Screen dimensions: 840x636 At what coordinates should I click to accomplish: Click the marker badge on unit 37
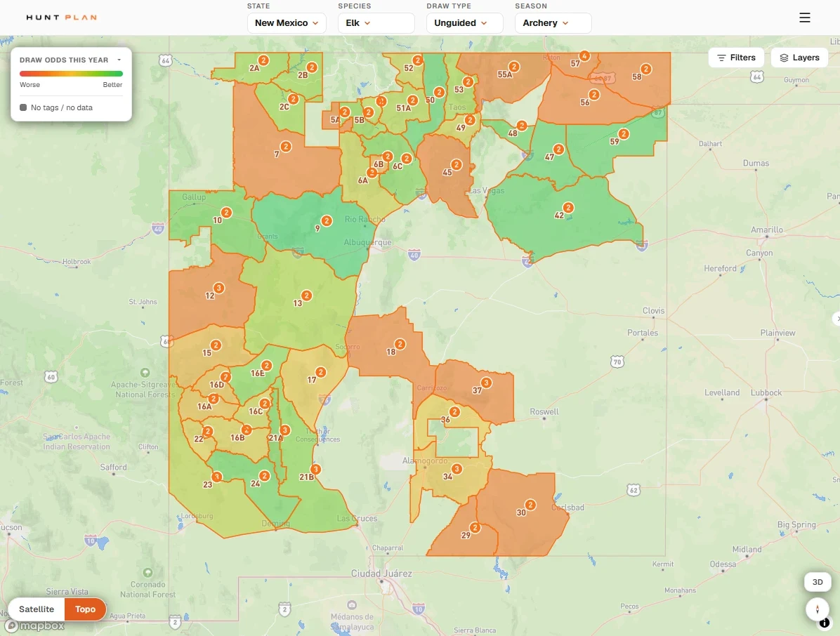[x=486, y=383]
